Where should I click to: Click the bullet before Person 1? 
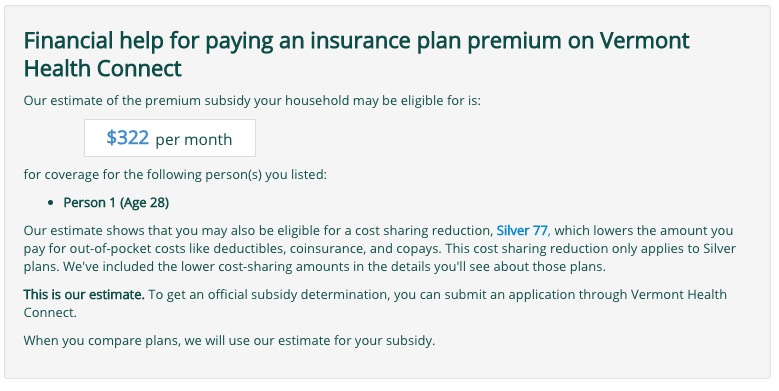point(51,203)
